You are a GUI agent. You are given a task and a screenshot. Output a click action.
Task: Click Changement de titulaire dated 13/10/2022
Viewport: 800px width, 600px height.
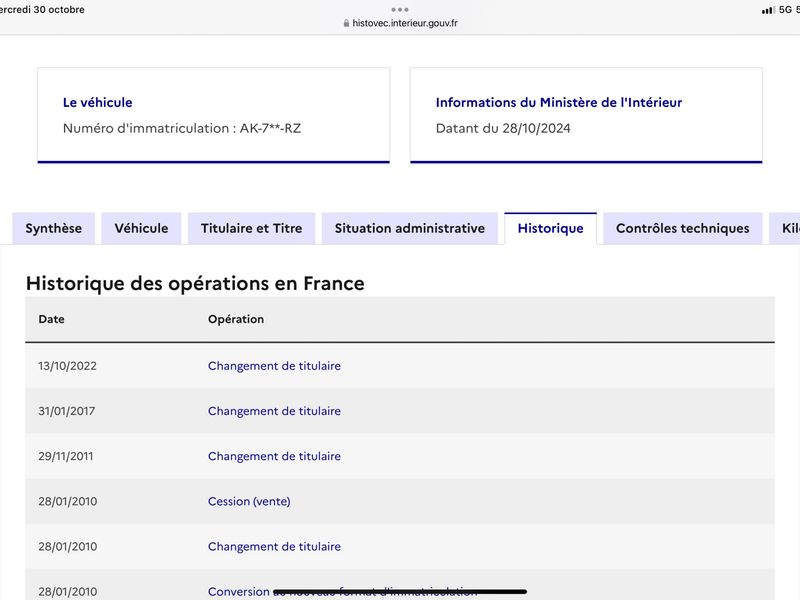coord(274,366)
